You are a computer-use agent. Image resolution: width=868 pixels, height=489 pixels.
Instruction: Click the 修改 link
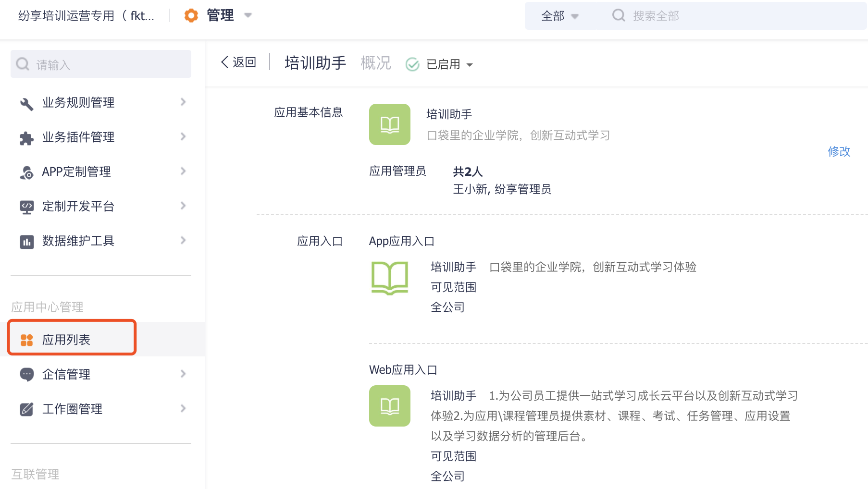click(x=839, y=151)
